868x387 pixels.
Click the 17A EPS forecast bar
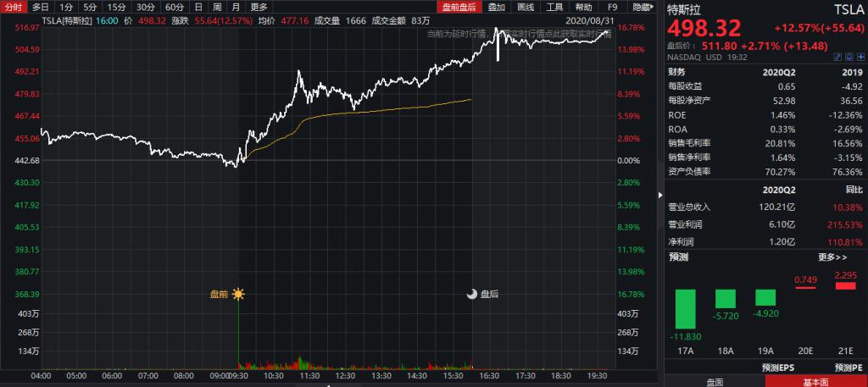tap(685, 309)
